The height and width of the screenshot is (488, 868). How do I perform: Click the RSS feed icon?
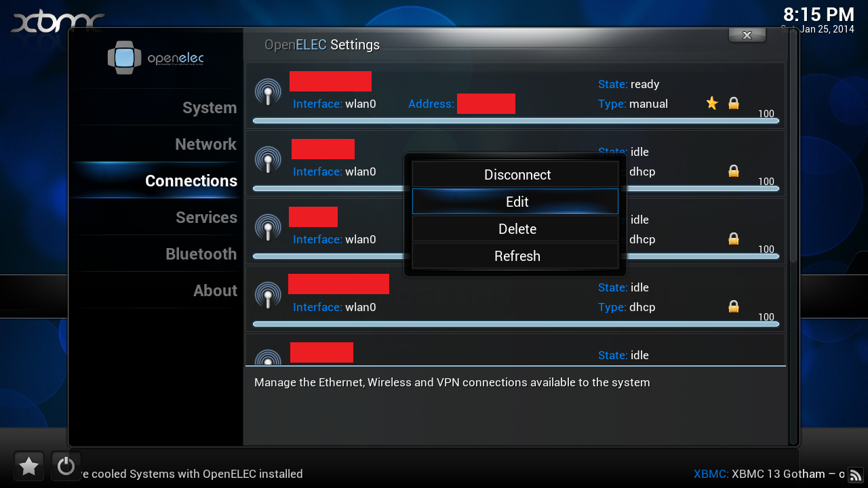point(856,474)
